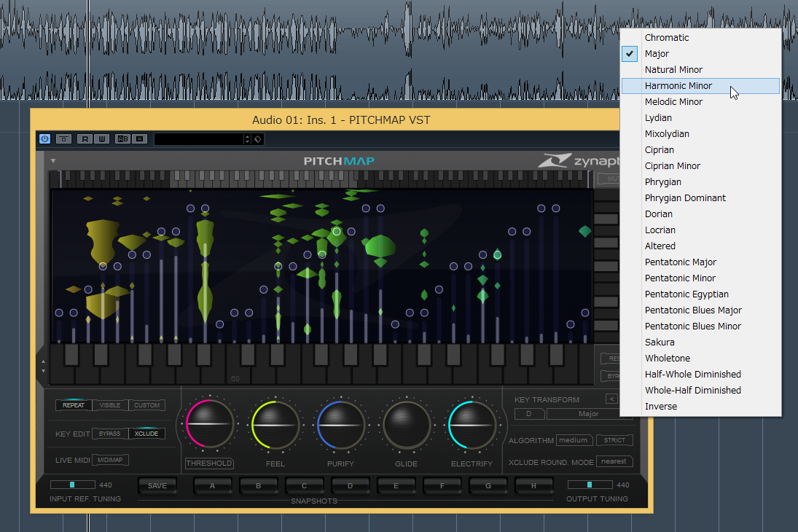Click the Audio 01 plugin window title bar
This screenshot has height=532, width=798.
pyautogui.click(x=326, y=120)
